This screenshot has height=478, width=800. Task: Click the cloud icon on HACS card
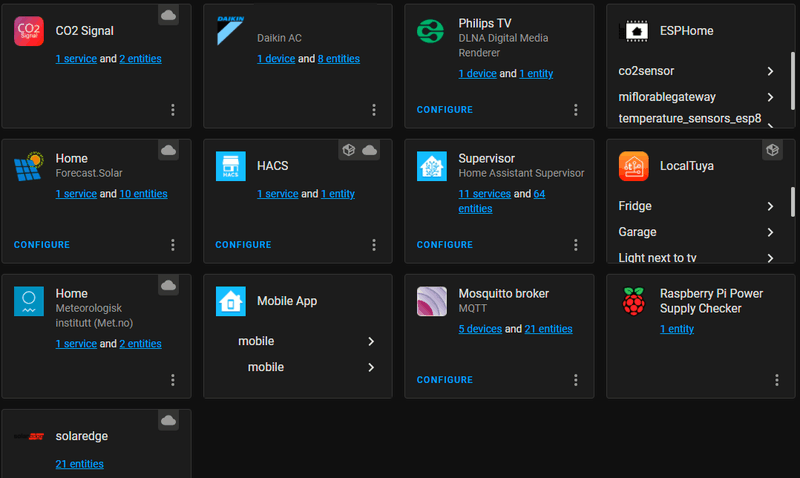pos(369,150)
